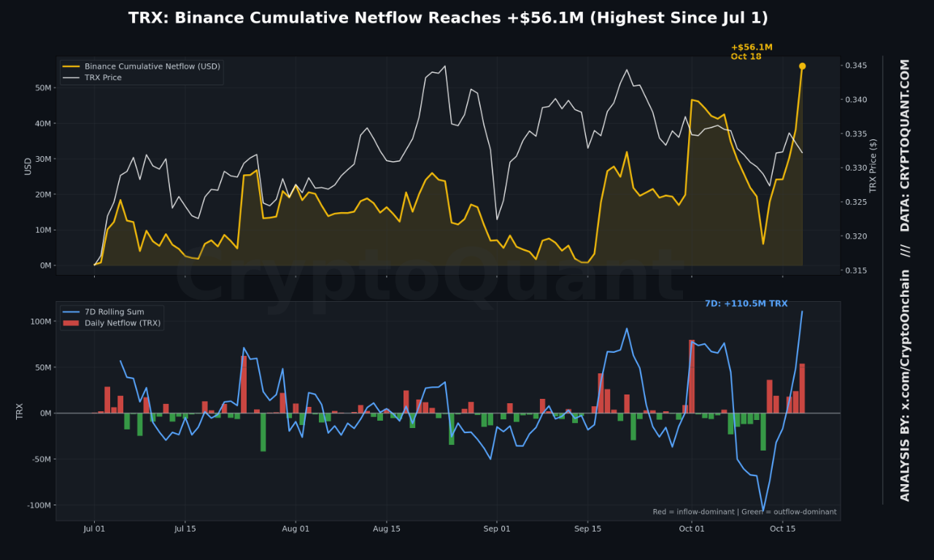Screen dimensions: 934x560
Task: Click the chart title about Binance Cumulative Netflow
Action: click(448, 18)
